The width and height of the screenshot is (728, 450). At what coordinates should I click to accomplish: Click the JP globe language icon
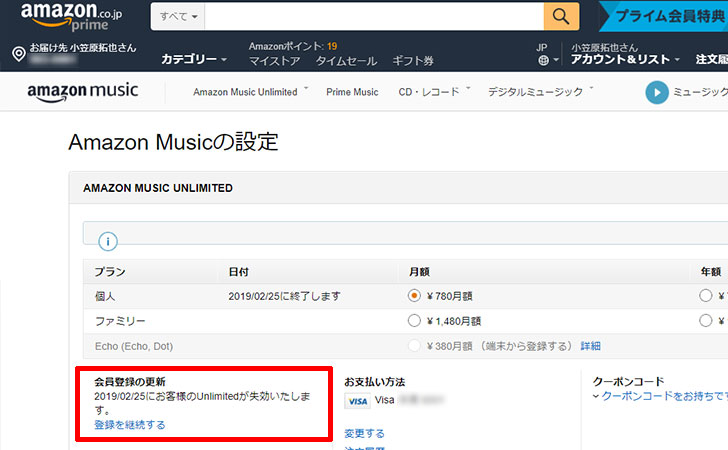click(x=543, y=60)
